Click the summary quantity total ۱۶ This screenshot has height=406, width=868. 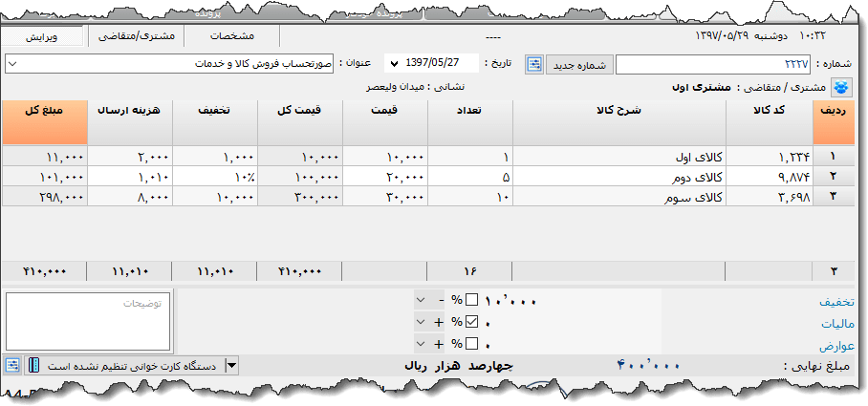pos(470,271)
